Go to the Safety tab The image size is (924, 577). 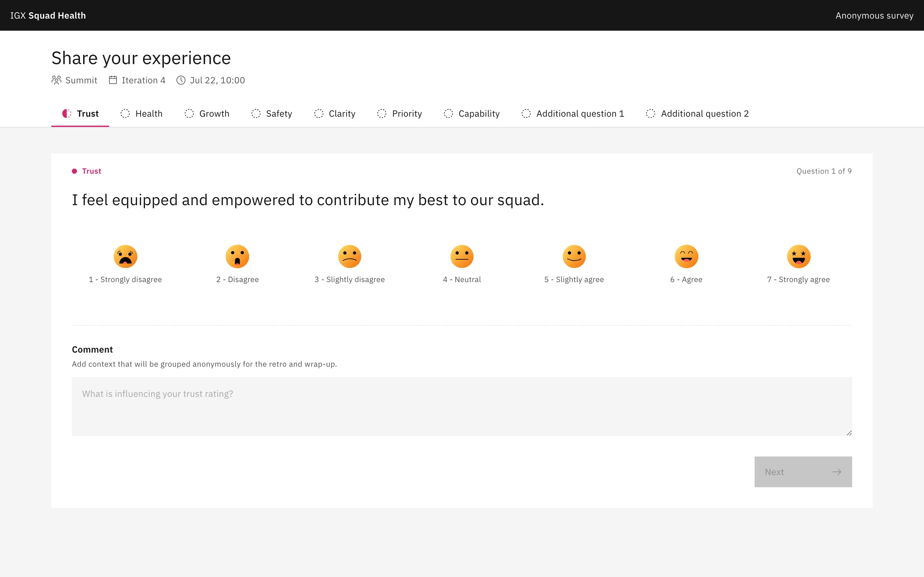click(x=271, y=114)
